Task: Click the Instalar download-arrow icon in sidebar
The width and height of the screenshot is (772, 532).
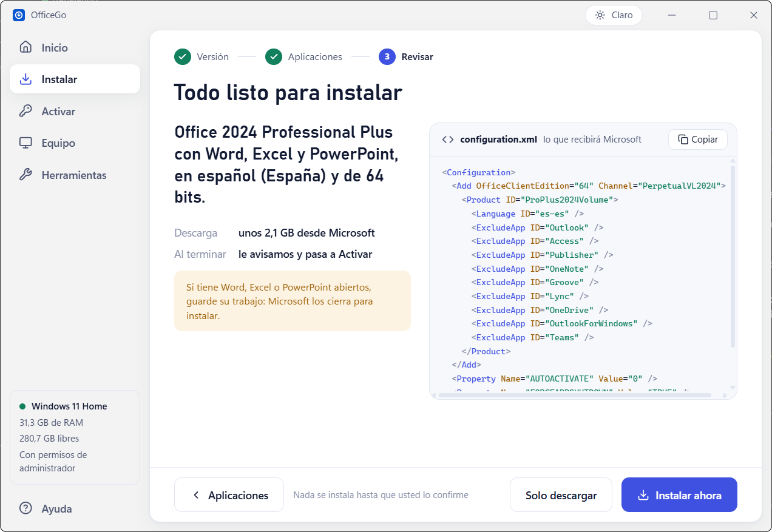Action: pyautogui.click(x=25, y=79)
